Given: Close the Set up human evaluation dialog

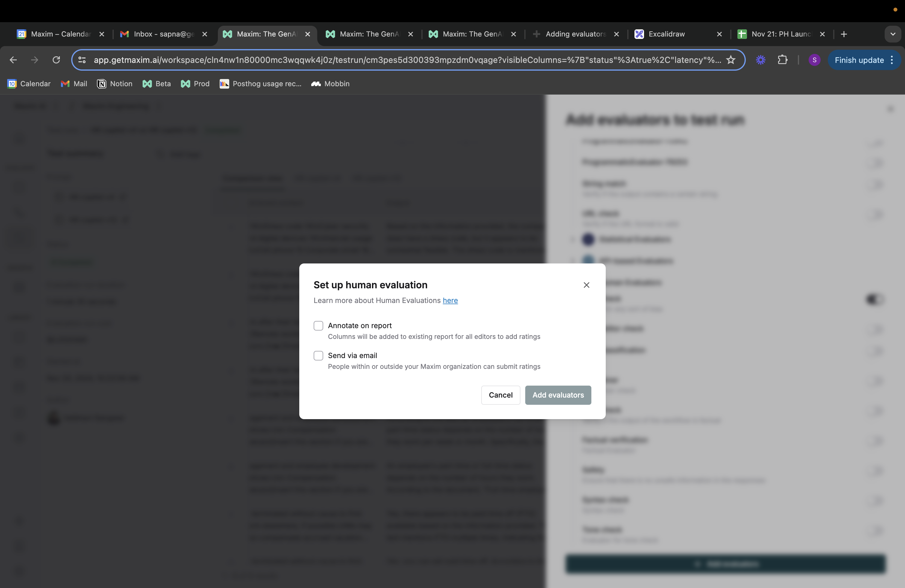Looking at the screenshot, I should (x=586, y=285).
